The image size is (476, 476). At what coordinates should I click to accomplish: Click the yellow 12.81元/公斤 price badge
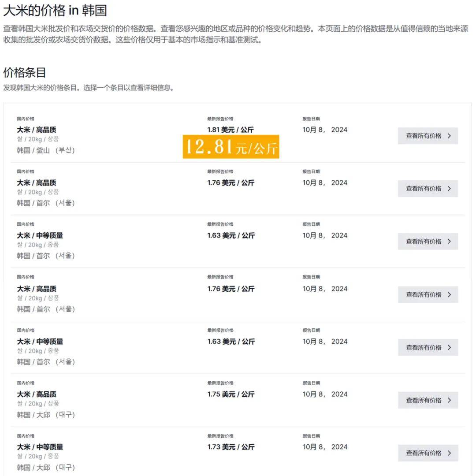[x=231, y=147]
